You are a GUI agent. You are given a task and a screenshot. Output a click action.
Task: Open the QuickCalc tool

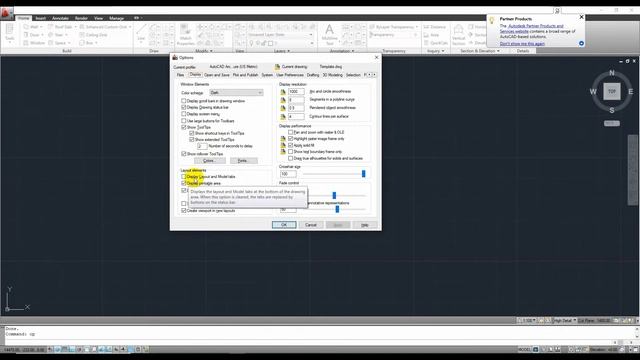pos(436,43)
